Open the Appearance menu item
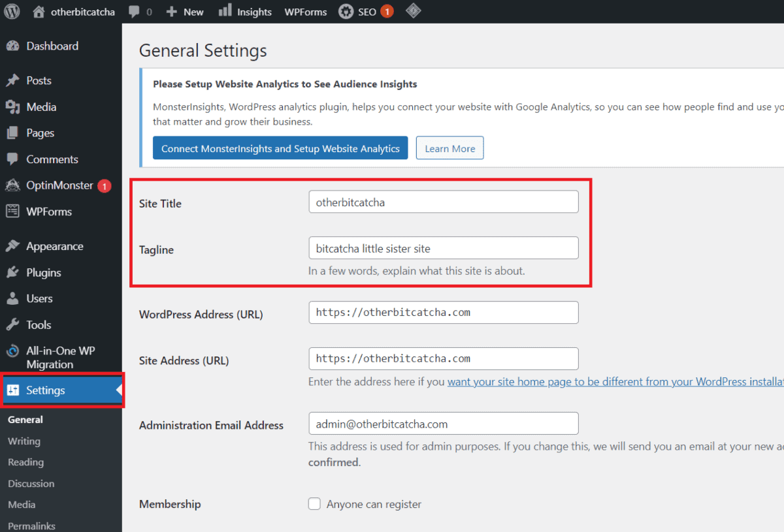The height and width of the screenshot is (532, 784). (x=55, y=246)
